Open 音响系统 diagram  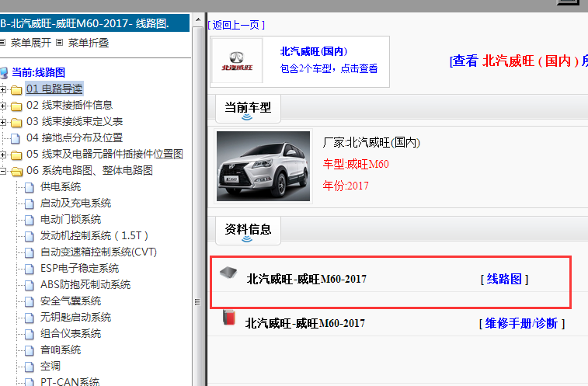click(x=61, y=350)
